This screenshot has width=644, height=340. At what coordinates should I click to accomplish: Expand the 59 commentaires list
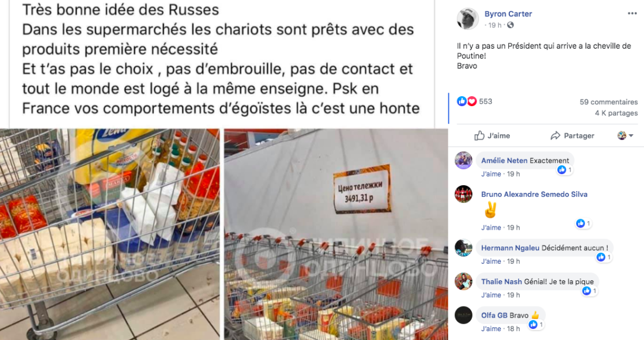609,101
